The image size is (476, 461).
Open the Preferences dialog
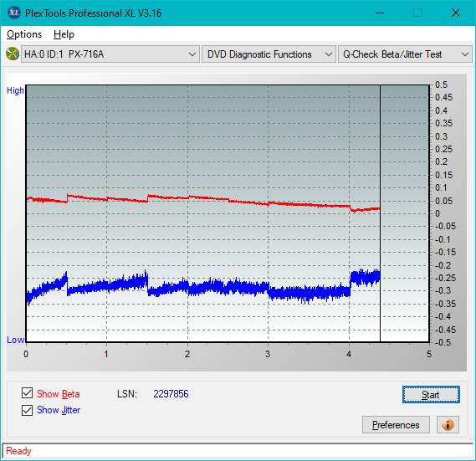point(396,424)
